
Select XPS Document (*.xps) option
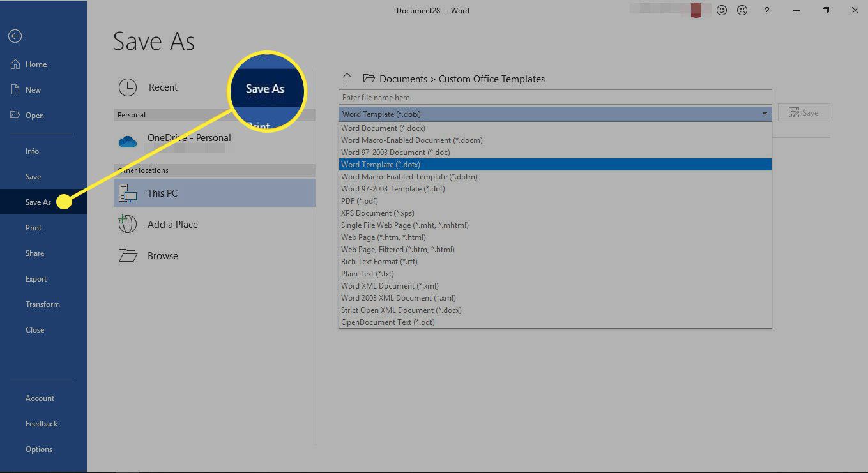[555, 213]
